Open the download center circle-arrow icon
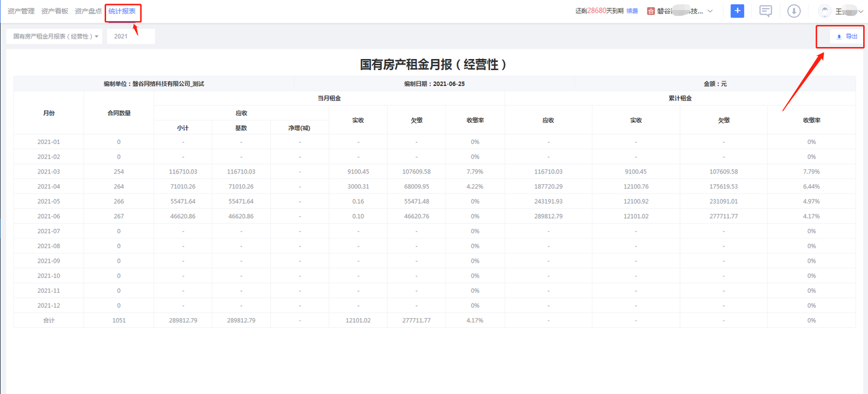 [x=794, y=11]
